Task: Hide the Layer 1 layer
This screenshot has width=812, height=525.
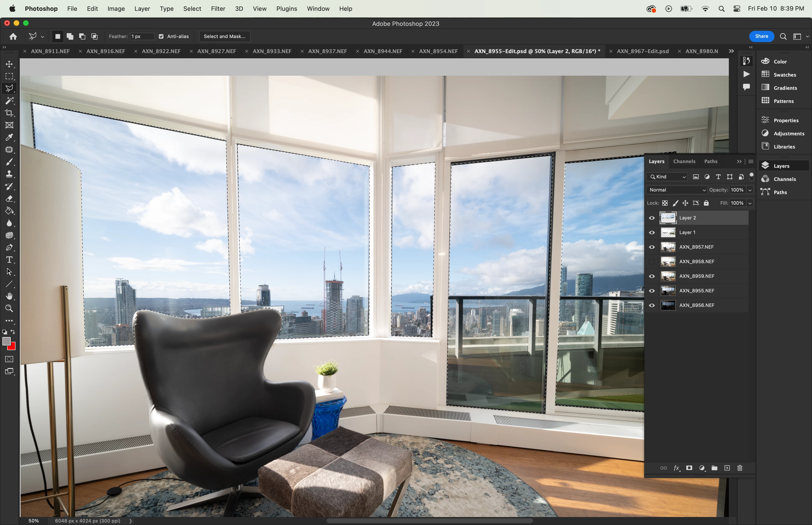Action: click(x=652, y=232)
